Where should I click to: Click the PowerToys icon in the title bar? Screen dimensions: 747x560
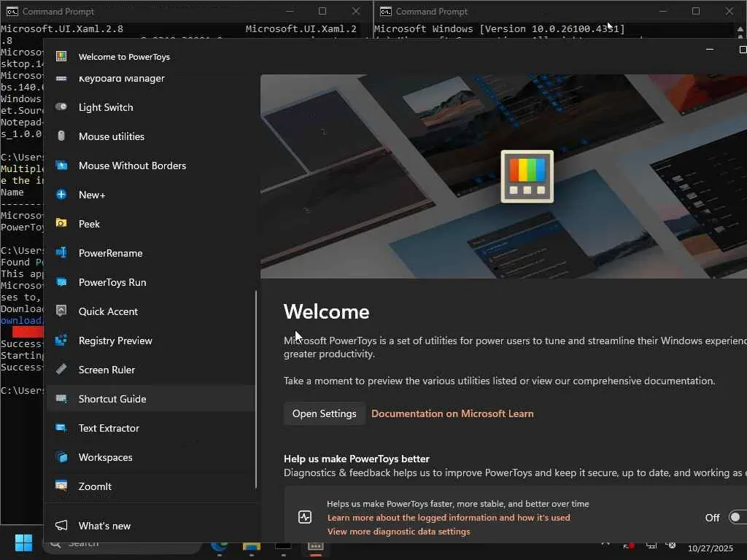coord(61,56)
